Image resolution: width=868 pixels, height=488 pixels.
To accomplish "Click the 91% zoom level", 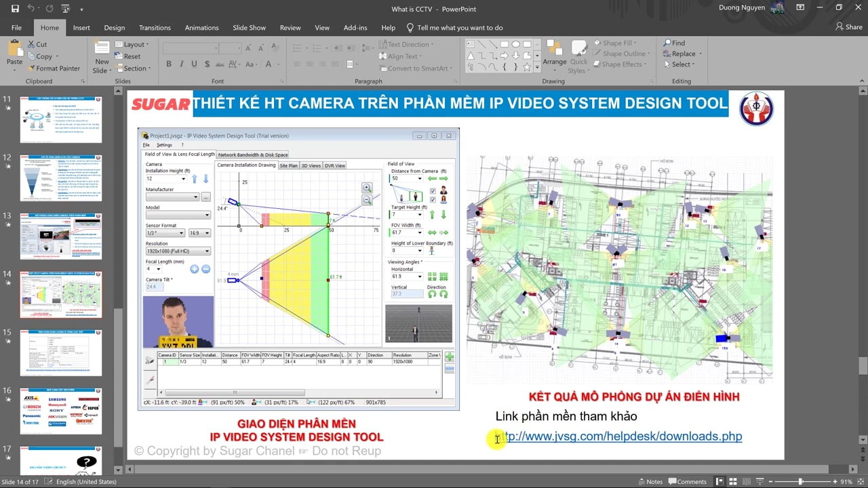I will click(846, 482).
